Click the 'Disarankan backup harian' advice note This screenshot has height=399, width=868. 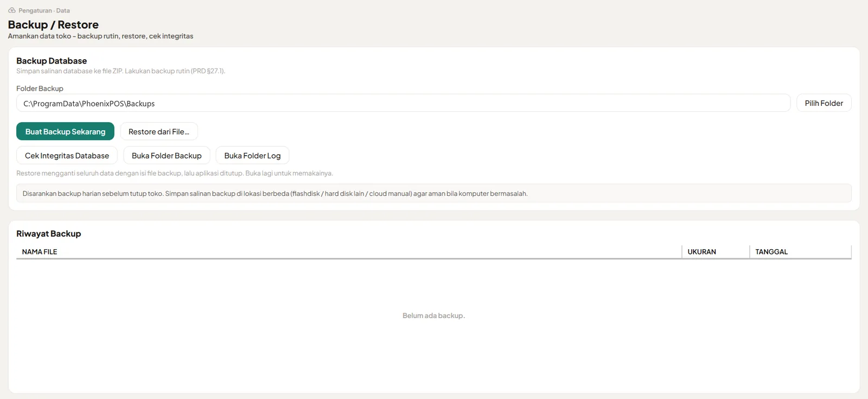(x=434, y=193)
